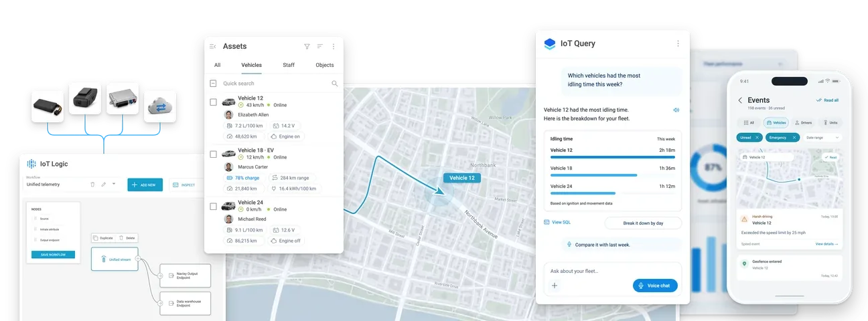The height and width of the screenshot is (321, 868).
Task: Delete the workflow using the trash icon
Action: [92, 185]
